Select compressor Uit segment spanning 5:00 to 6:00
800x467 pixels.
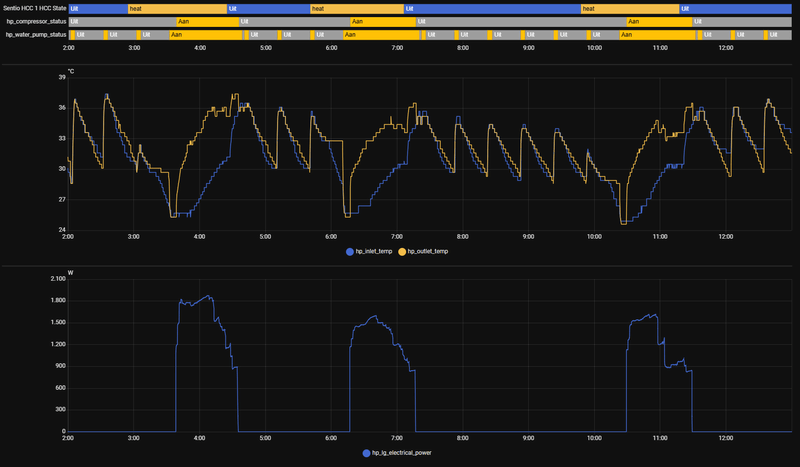pyautogui.click(x=295, y=21)
